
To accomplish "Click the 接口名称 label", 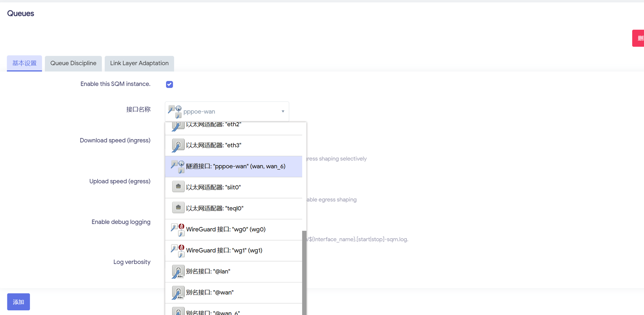I will [x=138, y=109].
